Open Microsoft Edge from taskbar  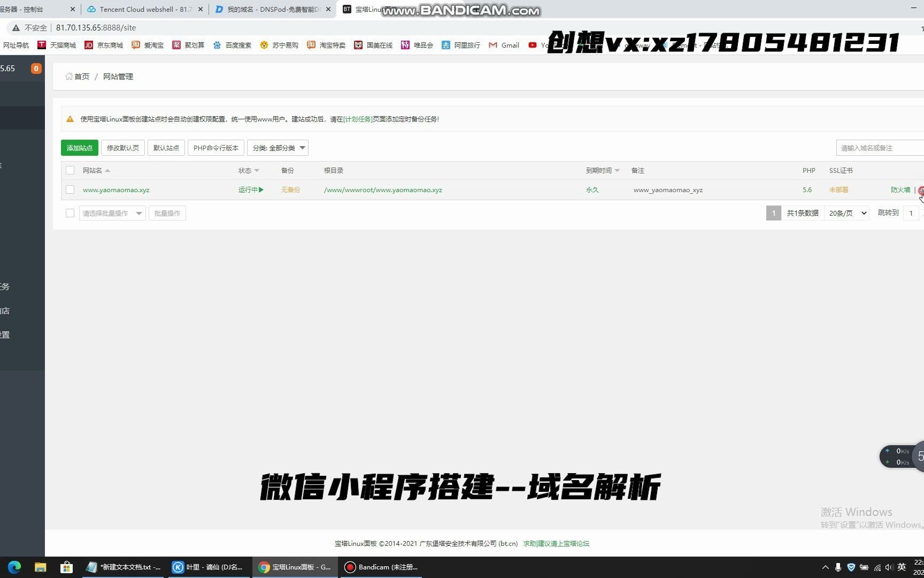pos(14,567)
